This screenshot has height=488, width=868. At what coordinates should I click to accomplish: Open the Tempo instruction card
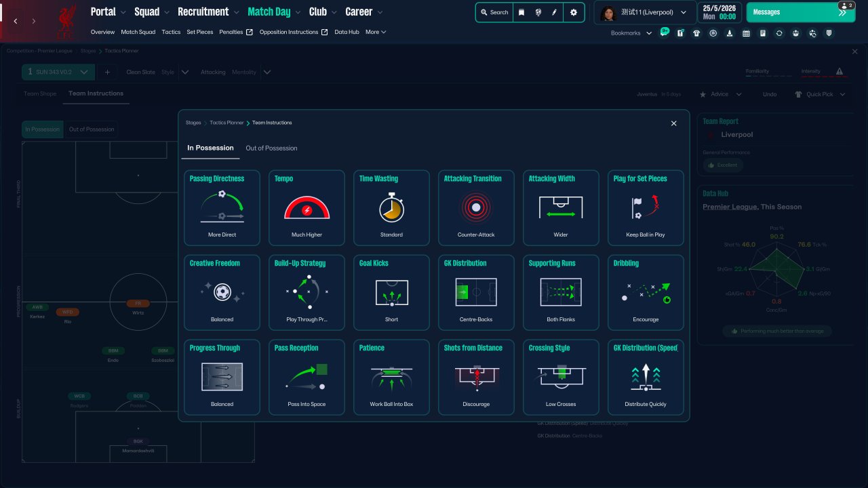point(307,207)
